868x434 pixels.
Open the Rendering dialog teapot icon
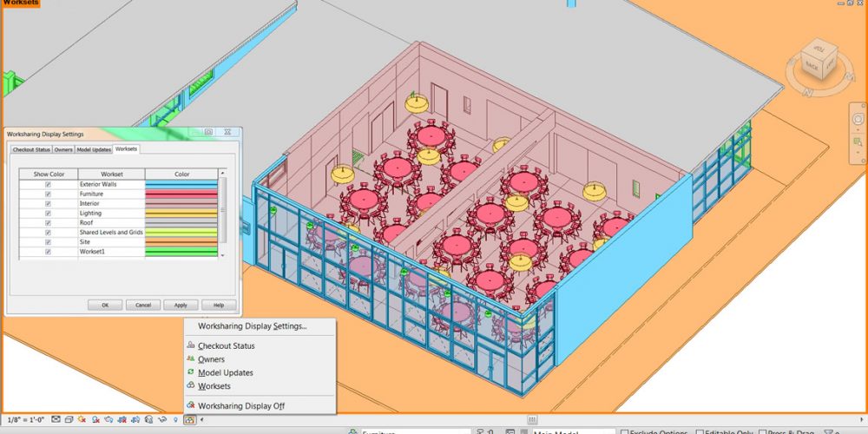pyautogui.click(x=108, y=419)
